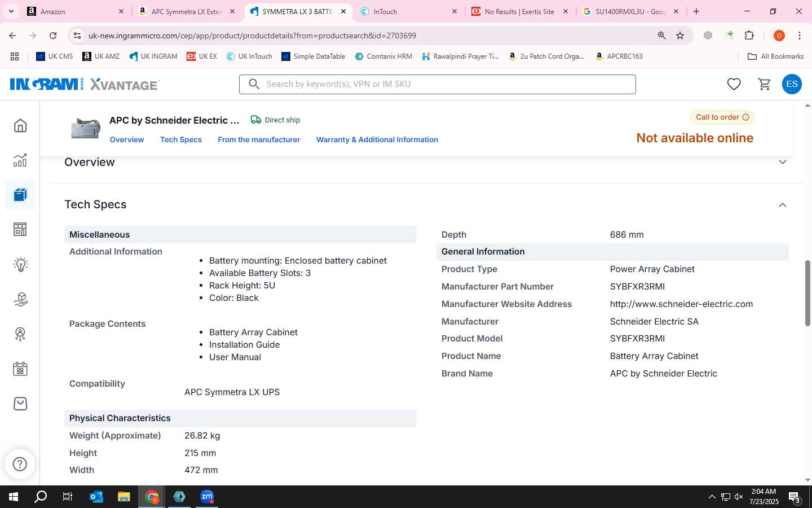Click the Ingram Micro Xvantage logo
The width and height of the screenshot is (812, 508).
click(85, 85)
